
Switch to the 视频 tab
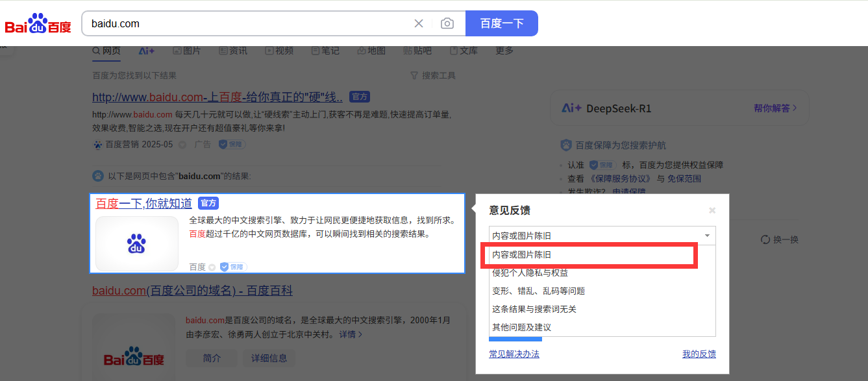(279, 51)
